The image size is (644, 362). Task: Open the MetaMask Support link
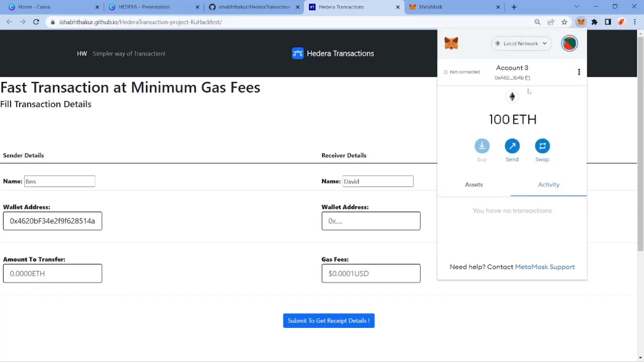tap(545, 267)
